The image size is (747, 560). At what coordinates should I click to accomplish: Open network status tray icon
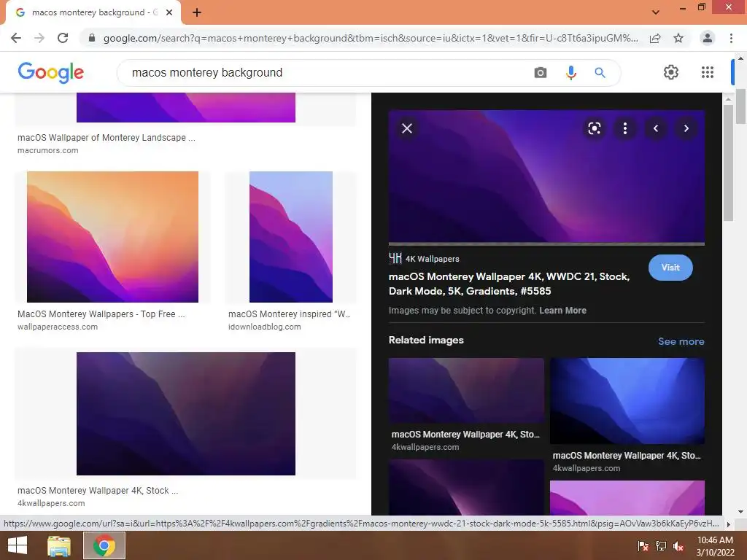(661, 546)
